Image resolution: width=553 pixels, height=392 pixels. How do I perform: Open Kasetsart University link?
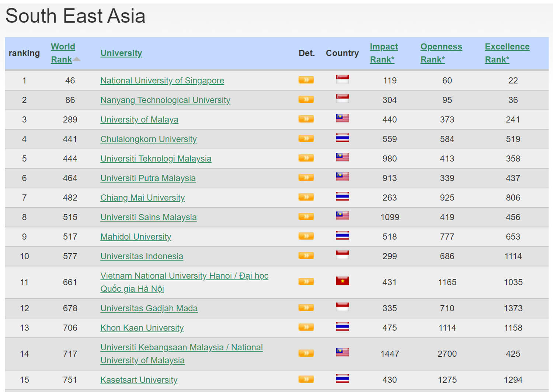[x=139, y=380]
